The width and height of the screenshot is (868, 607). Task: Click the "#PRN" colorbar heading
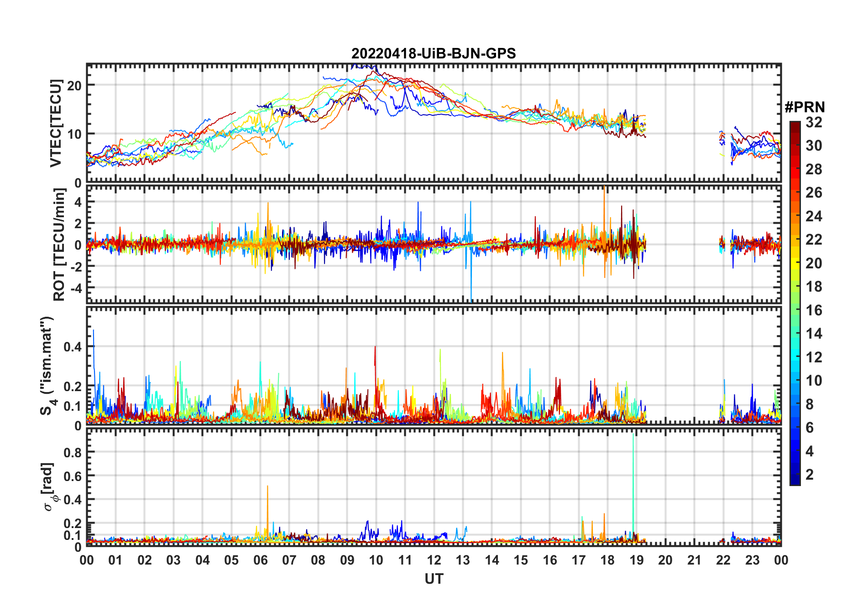(805, 107)
